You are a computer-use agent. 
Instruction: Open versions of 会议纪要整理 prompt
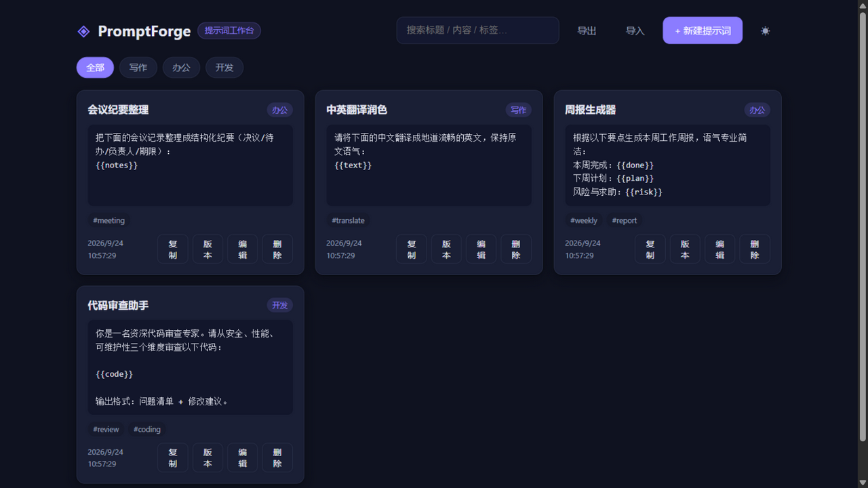click(208, 249)
